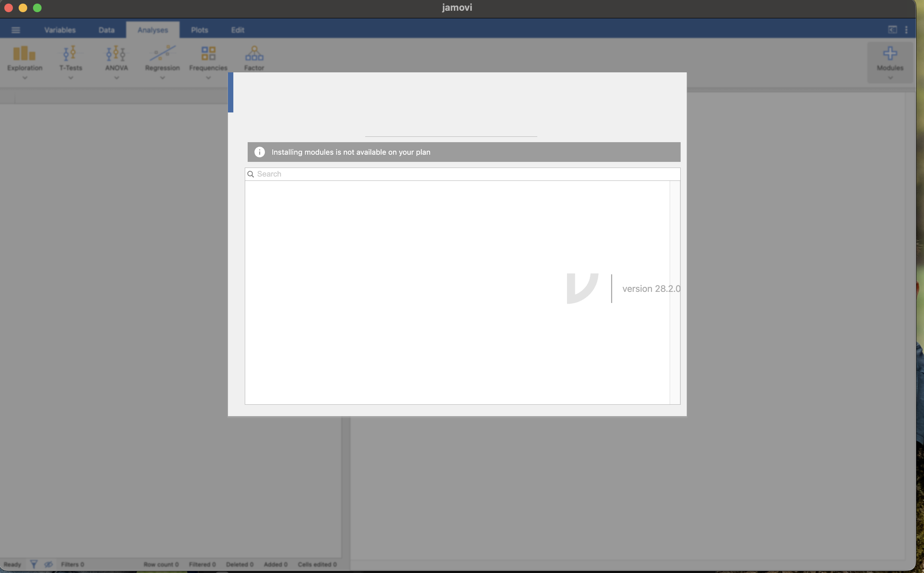Screen dimensions: 924x573
Task: Click the "Added 0" status entry
Action: (x=276, y=564)
